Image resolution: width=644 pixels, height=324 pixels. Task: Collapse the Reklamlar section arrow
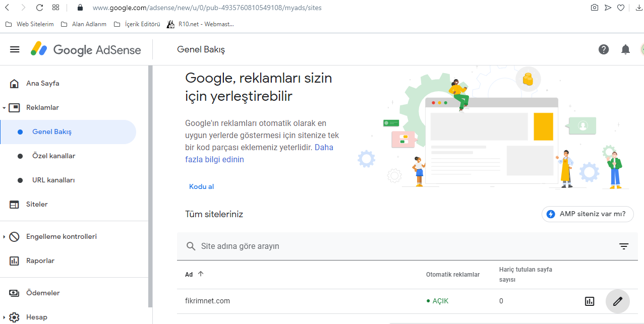(x=4, y=108)
